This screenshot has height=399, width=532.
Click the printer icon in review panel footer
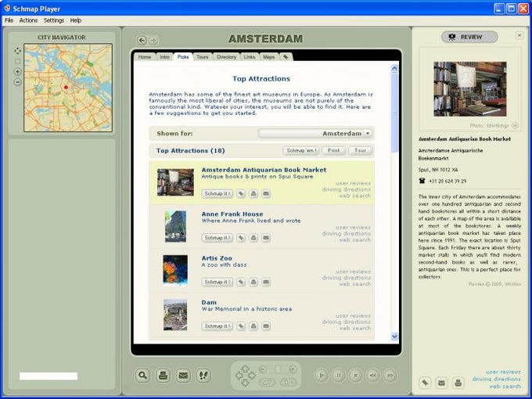[458, 383]
